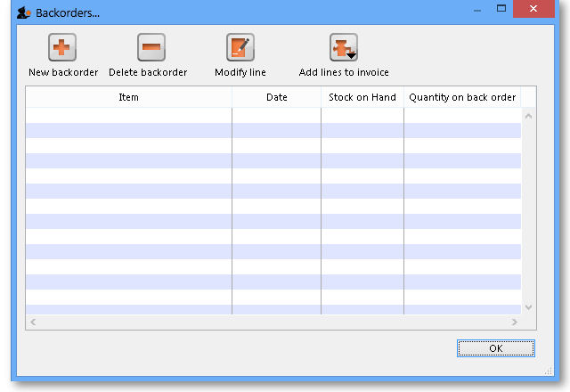Open the Modify line edit icon
The height and width of the screenshot is (392, 570).
click(x=240, y=48)
